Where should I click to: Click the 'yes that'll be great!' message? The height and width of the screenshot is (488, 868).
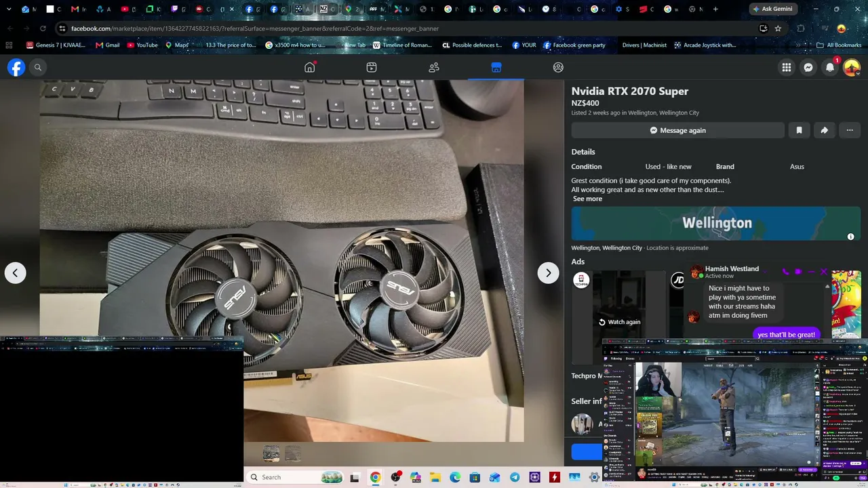click(x=786, y=334)
